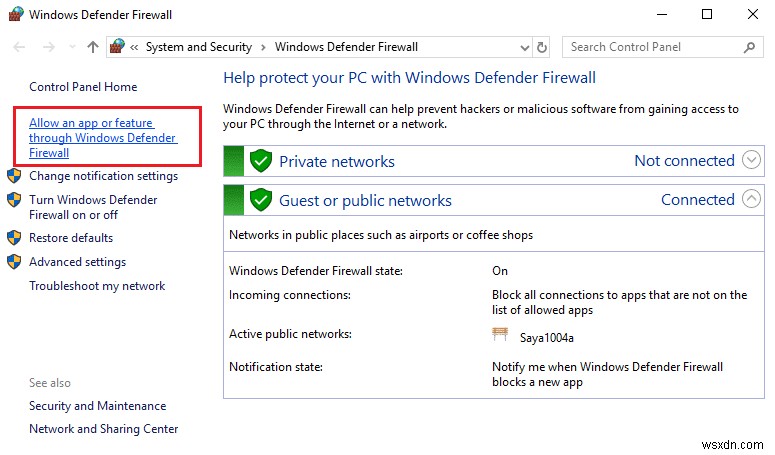Click the search magnifier icon
This screenshot has width=775, height=455.
click(749, 47)
